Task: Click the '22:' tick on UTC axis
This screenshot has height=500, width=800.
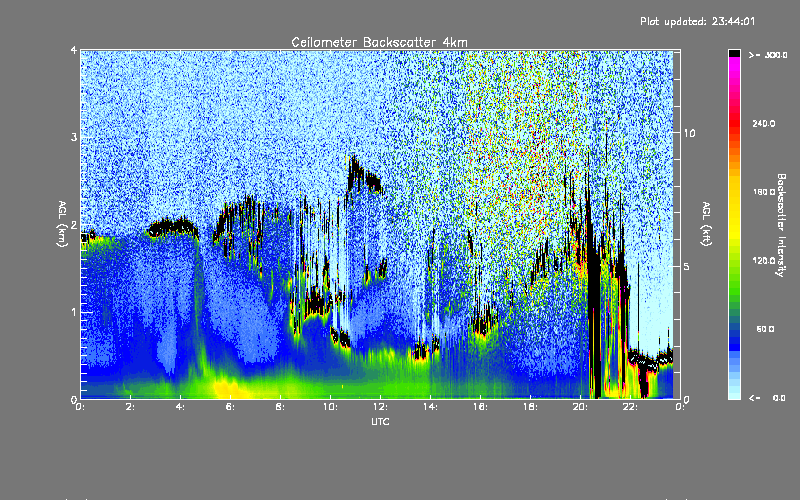Action: tap(630, 407)
